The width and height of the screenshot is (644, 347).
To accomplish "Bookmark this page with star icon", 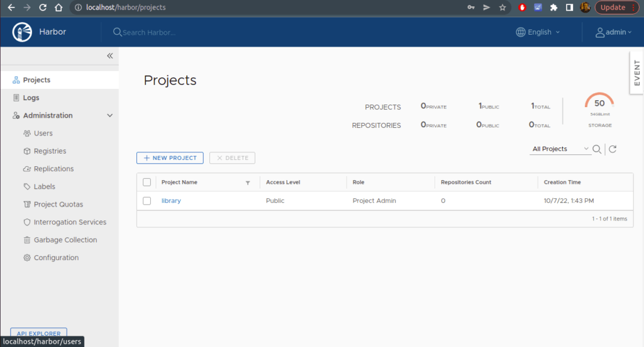I will [x=502, y=8].
